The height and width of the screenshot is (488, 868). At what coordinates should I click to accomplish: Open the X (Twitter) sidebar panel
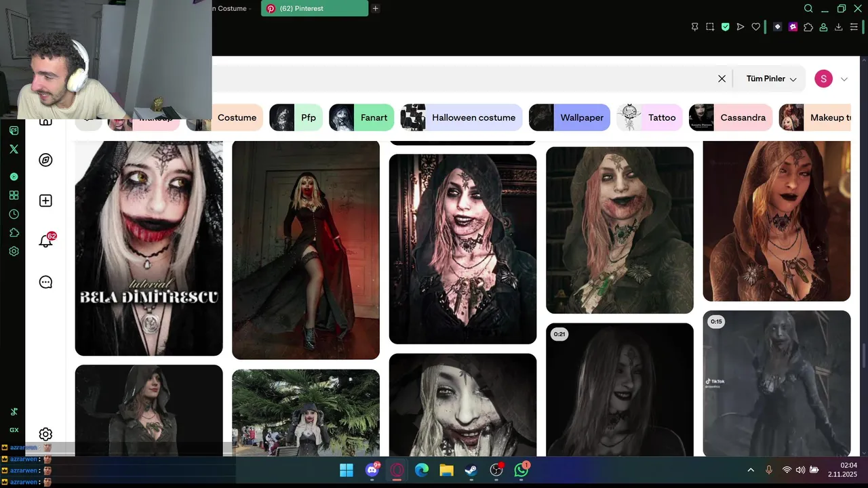[14, 149]
